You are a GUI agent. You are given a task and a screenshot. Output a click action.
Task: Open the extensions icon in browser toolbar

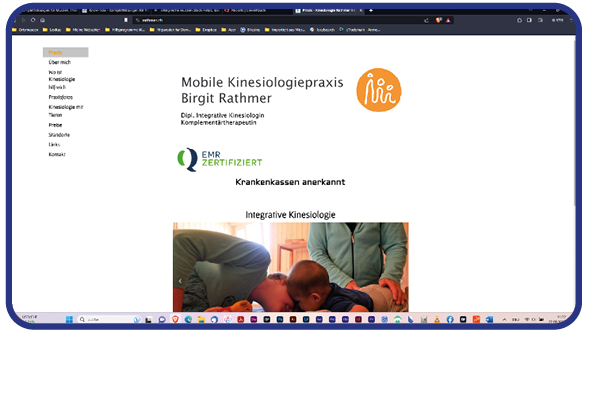519,20
